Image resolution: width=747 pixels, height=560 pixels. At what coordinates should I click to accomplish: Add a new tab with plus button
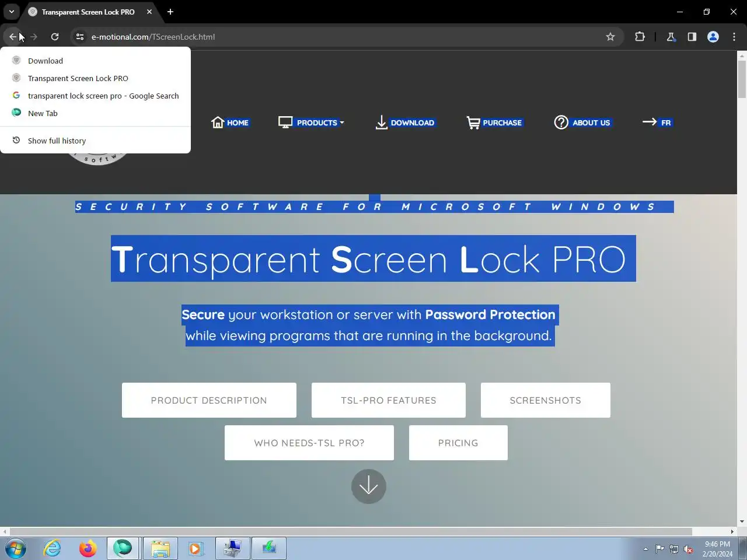[x=170, y=12]
